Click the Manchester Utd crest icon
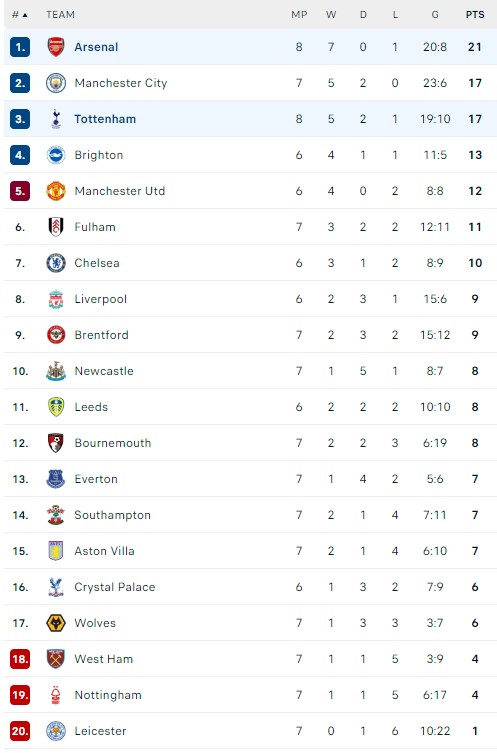Screen dimensions: 497x753 [56, 191]
